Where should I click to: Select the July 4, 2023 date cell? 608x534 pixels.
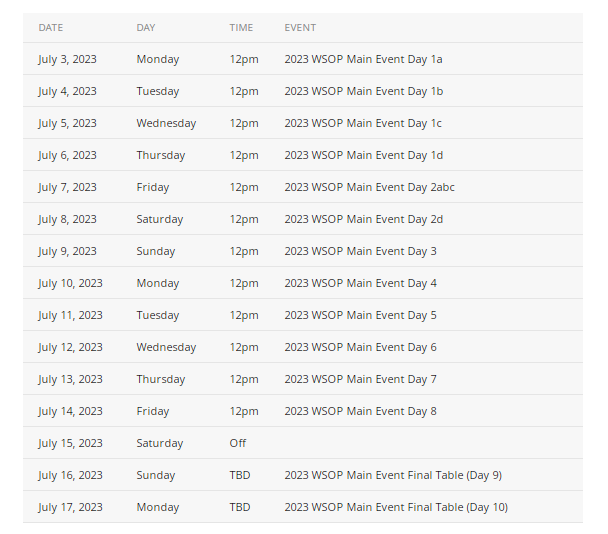67,91
